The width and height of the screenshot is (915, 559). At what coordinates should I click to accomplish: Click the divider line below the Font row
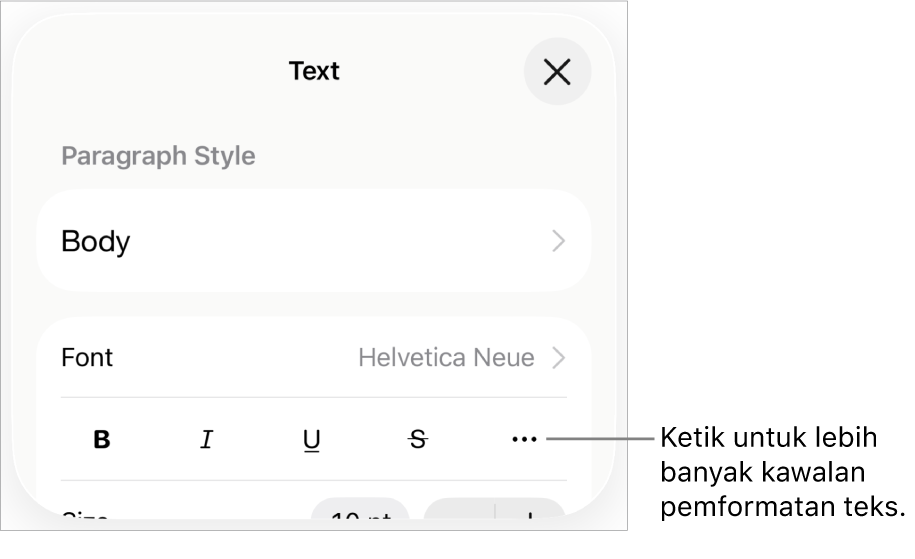[313, 397]
